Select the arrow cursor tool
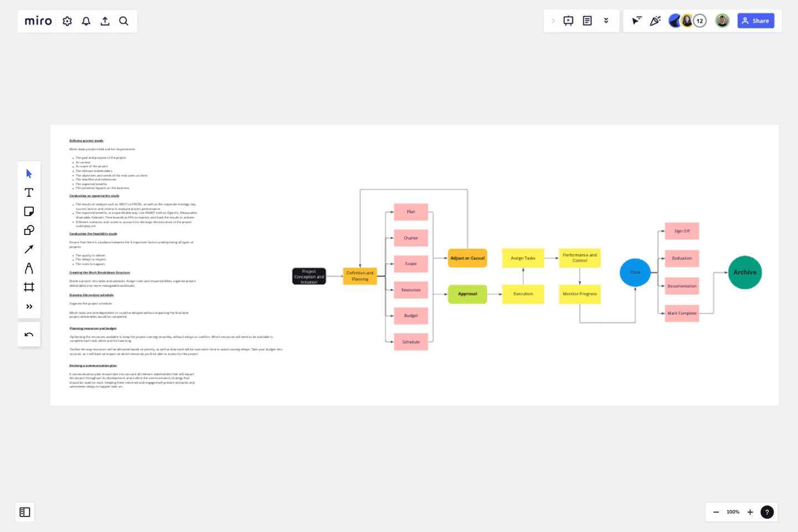The height and width of the screenshot is (532, 798). (x=29, y=173)
